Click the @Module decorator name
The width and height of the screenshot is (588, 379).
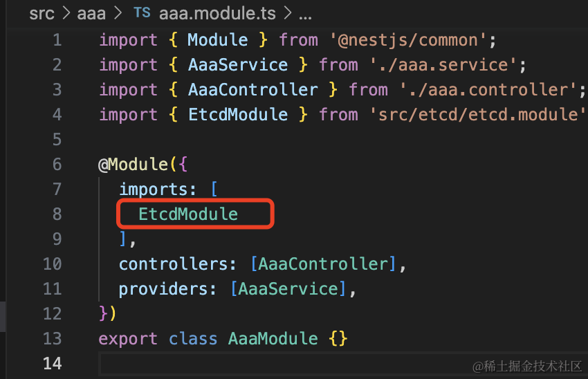coord(138,165)
